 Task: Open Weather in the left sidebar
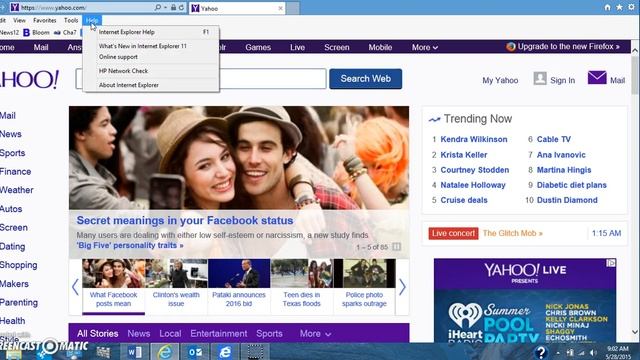(x=17, y=190)
